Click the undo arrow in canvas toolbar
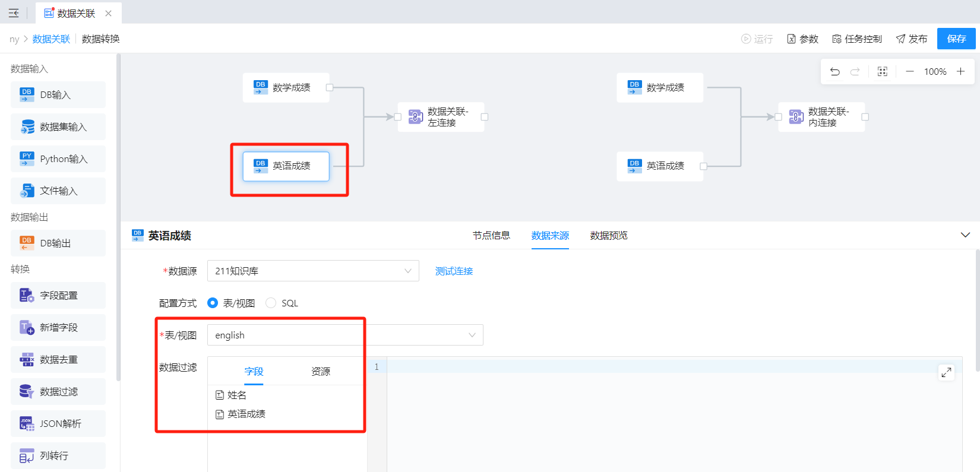The height and width of the screenshot is (472, 980). point(834,72)
